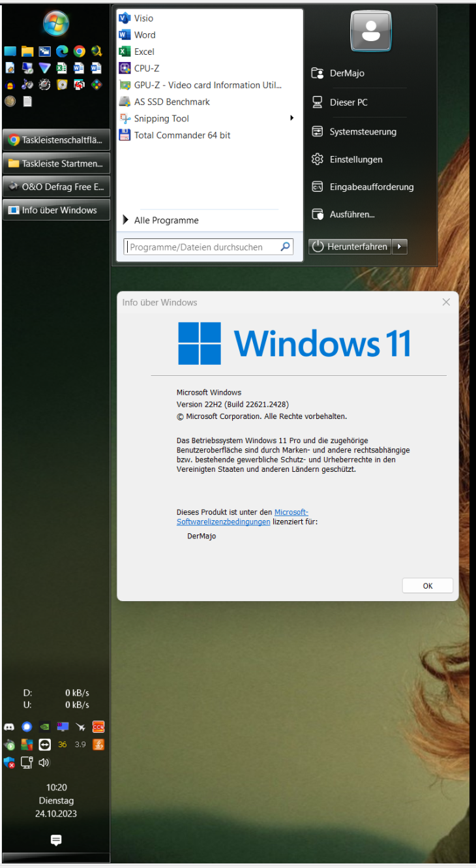
Task: Click the network connection tray icon
Action: 27,762
